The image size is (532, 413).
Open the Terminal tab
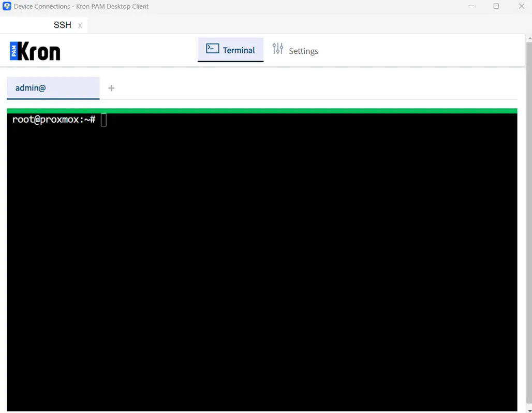(x=230, y=50)
